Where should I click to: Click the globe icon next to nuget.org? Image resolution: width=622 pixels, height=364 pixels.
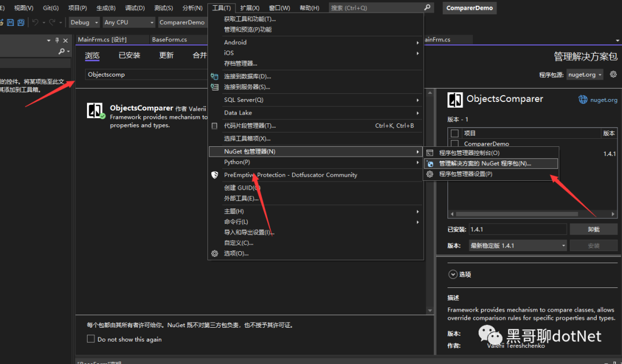coord(583,100)
